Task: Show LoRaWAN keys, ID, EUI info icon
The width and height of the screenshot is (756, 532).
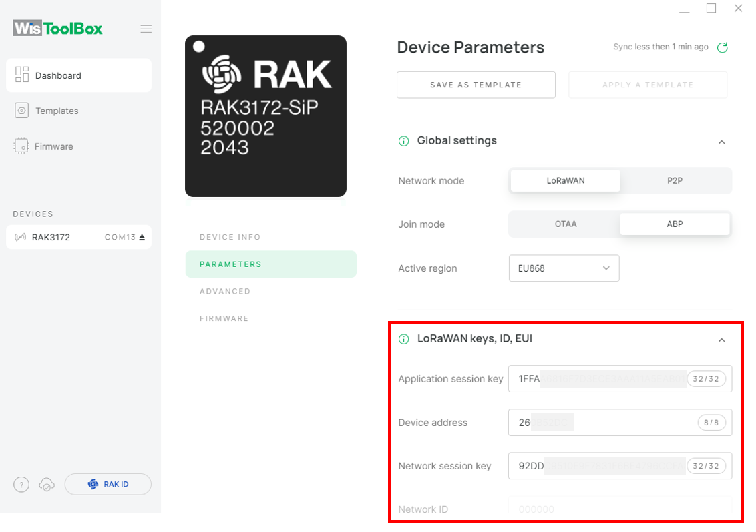Action: [x=404, y=339]
